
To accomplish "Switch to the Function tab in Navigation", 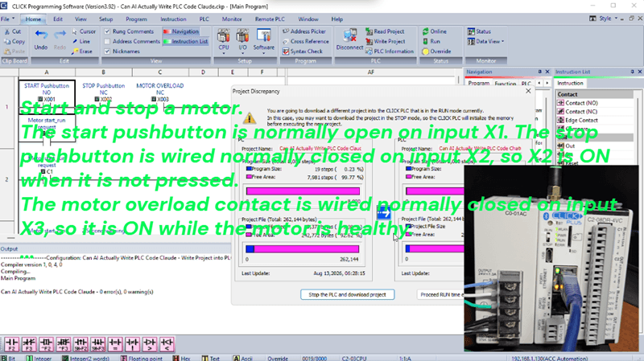I will click(x=506, y=84).
